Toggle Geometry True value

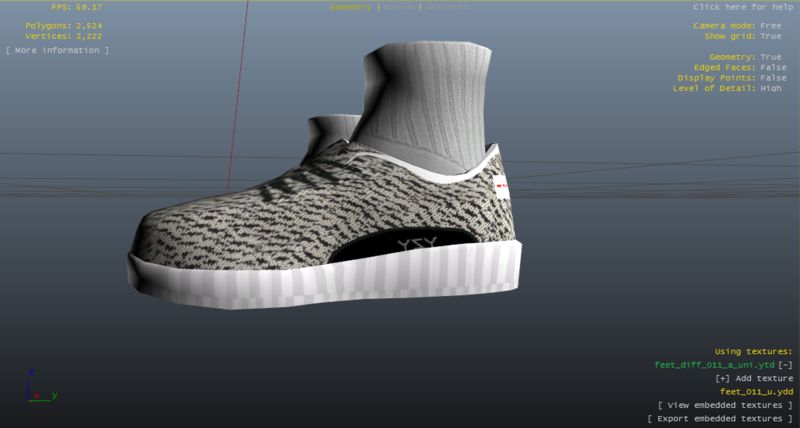pyautogui.click(x=770, y=57)
